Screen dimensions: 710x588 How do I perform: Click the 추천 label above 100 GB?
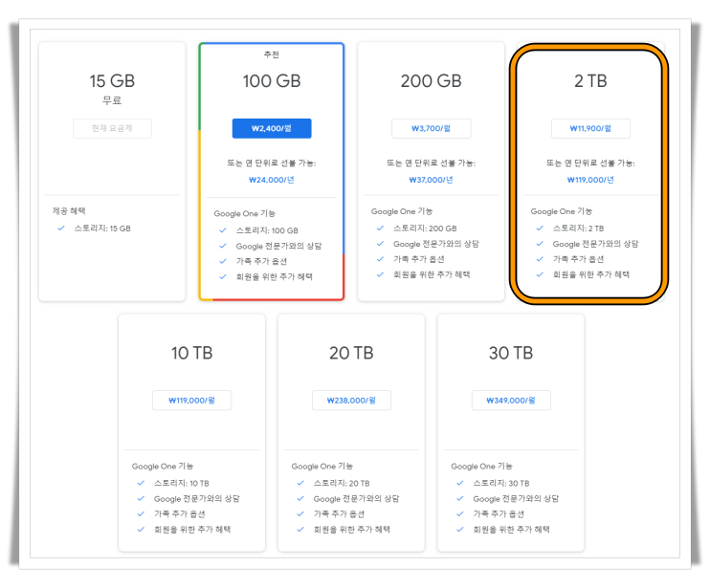pyautogui.click(x=272, y=54)
